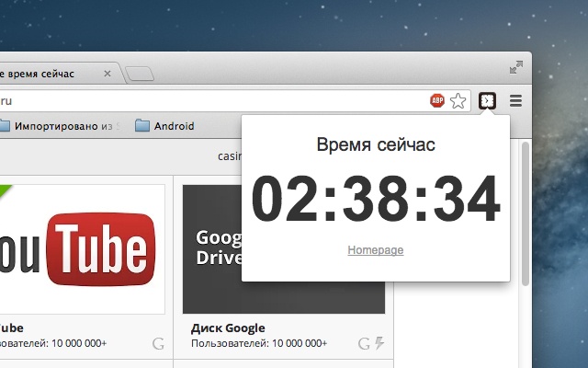588x368 pixels.
Task: Click the Google G icon under YouTube
Action: pos(158,343)
